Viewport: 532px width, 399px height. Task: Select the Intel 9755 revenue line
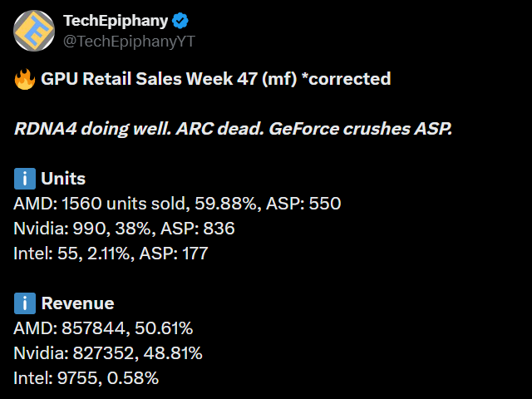coord(86,378)
